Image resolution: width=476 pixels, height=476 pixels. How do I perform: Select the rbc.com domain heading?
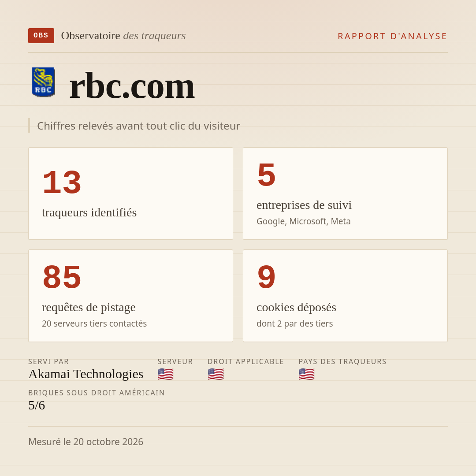(x=132, y=86)
